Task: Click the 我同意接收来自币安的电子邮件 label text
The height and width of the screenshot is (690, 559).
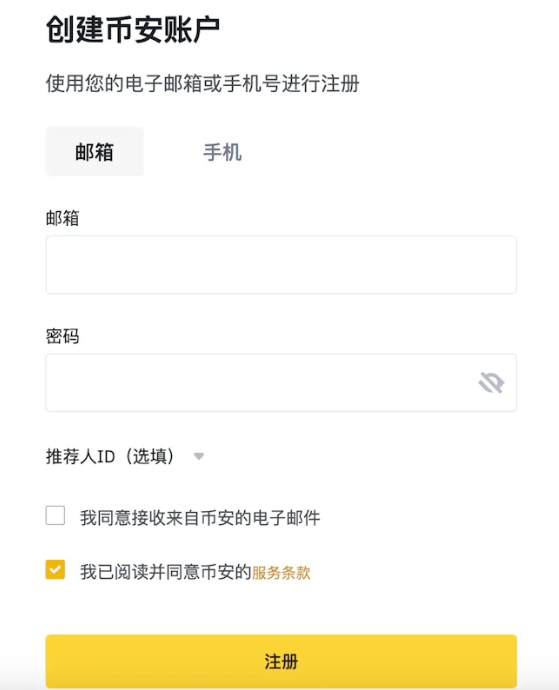Action: tap(200, 518)
